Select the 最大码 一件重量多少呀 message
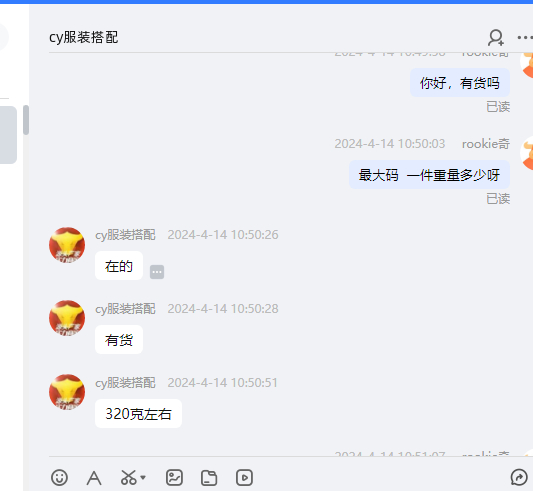This screenshot has height=491, width=533. point(429,175)
